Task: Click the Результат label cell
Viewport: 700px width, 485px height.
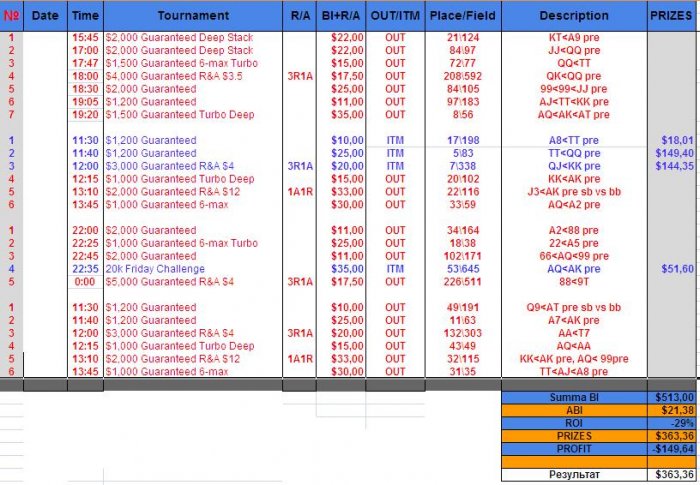Action: tap(574, 475)
